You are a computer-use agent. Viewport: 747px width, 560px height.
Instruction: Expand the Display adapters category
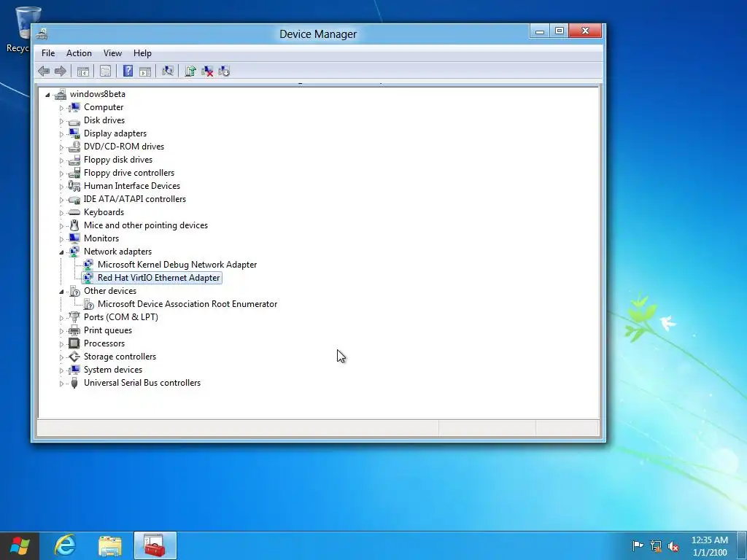tap(61, 134)
